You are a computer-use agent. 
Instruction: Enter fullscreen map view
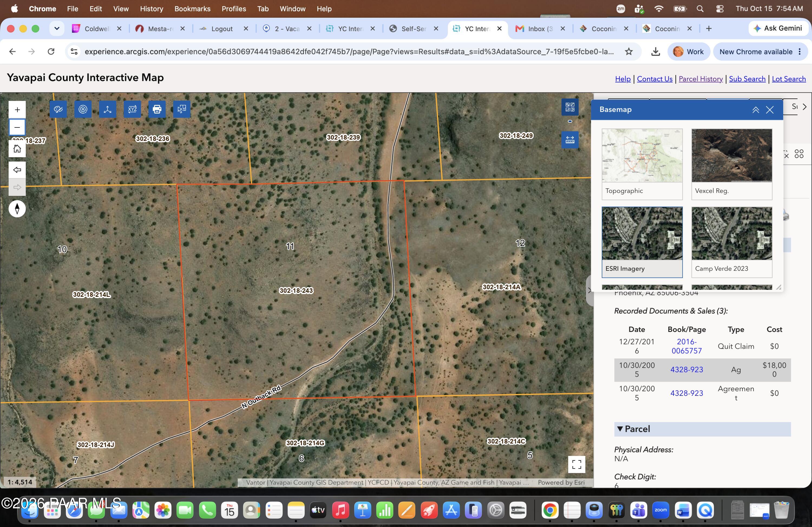[x=577, y=464]
